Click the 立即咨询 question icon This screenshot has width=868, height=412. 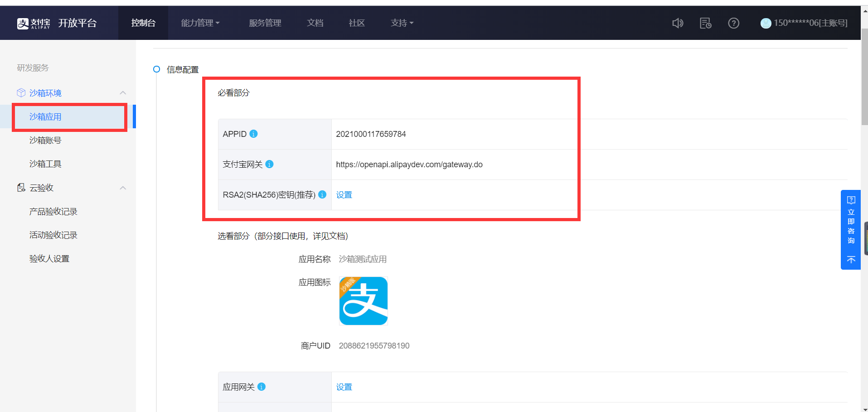(x=851, y=200)
